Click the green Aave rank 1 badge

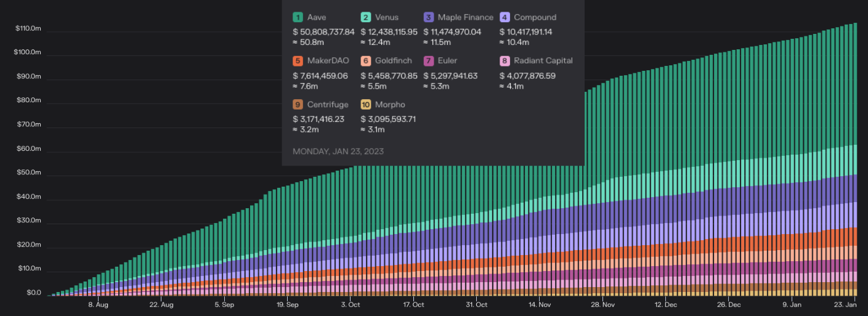click(x=298, y=17)
